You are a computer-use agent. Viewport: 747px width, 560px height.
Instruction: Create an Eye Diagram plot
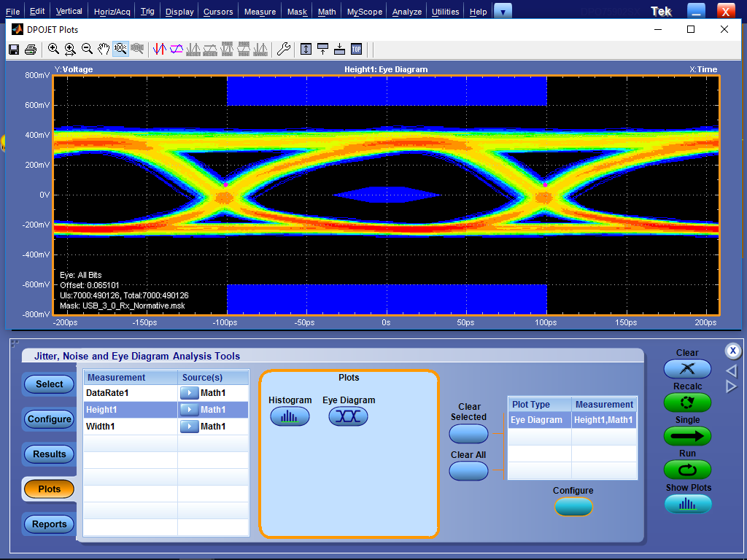point(348,416)
